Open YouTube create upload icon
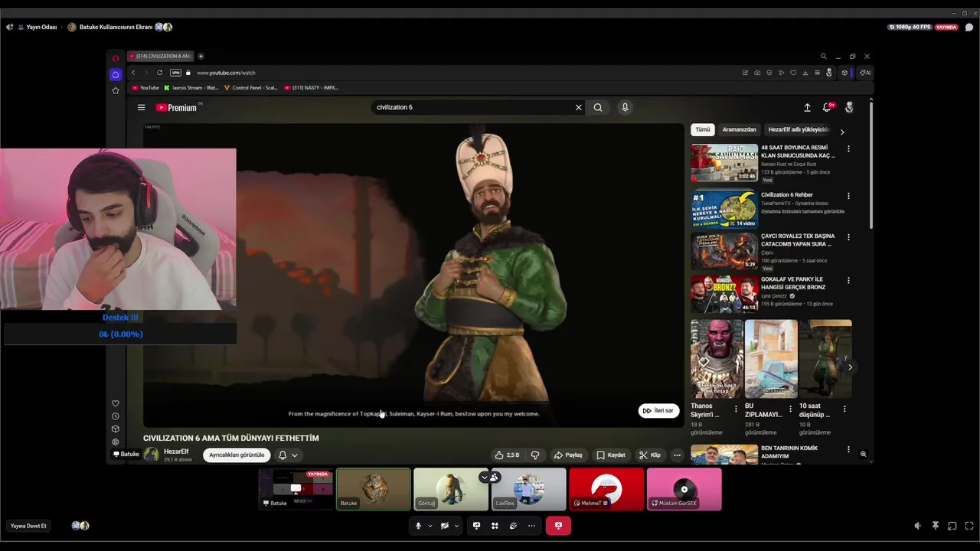 point(807,108)
